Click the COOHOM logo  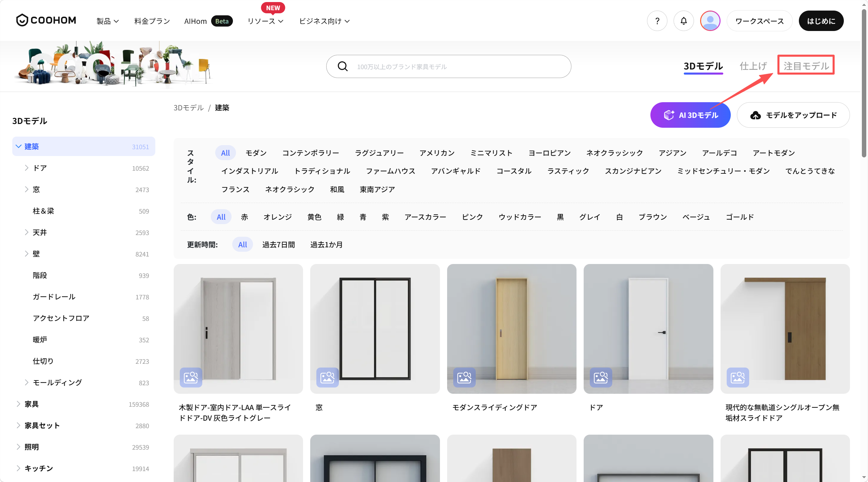pos(46,20)
